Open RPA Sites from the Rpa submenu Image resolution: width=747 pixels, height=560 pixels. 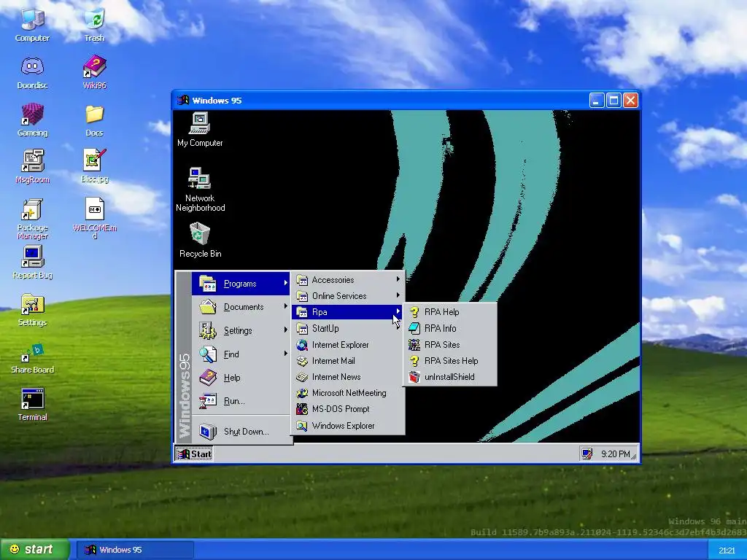450,344
